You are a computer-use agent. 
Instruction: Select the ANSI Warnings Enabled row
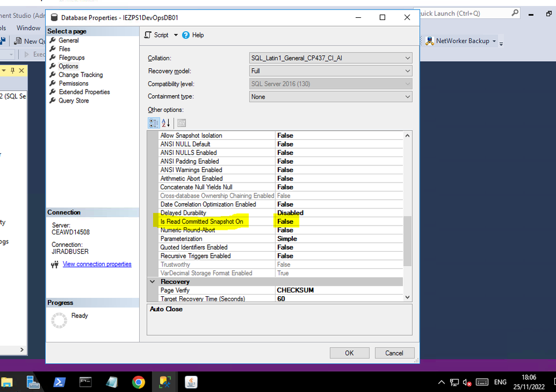click(281, 170)
